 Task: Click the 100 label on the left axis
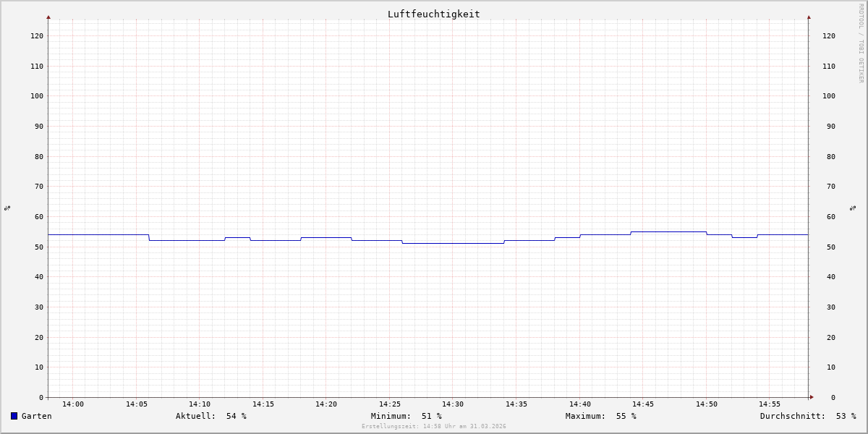tap(36, 96)
